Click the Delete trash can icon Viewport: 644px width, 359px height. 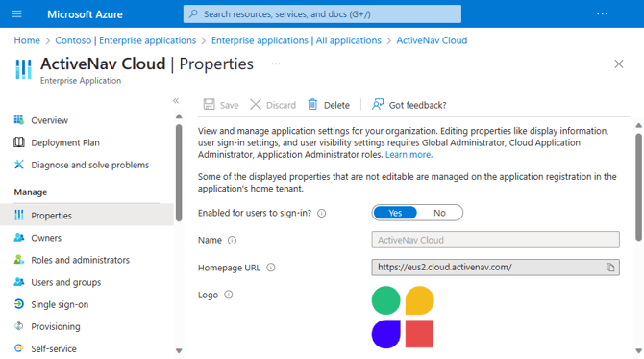pos(312,105)
